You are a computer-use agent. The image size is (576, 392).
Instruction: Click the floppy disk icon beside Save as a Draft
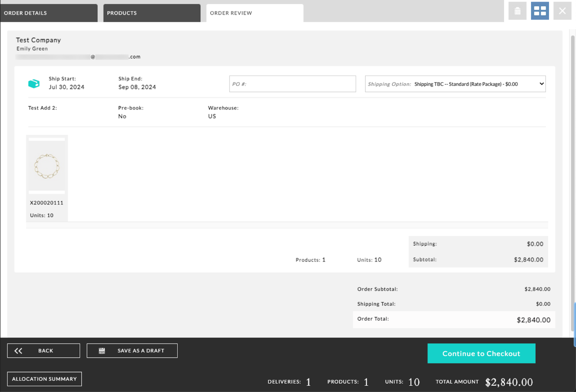pyautogui.click(x=102, y=350)
